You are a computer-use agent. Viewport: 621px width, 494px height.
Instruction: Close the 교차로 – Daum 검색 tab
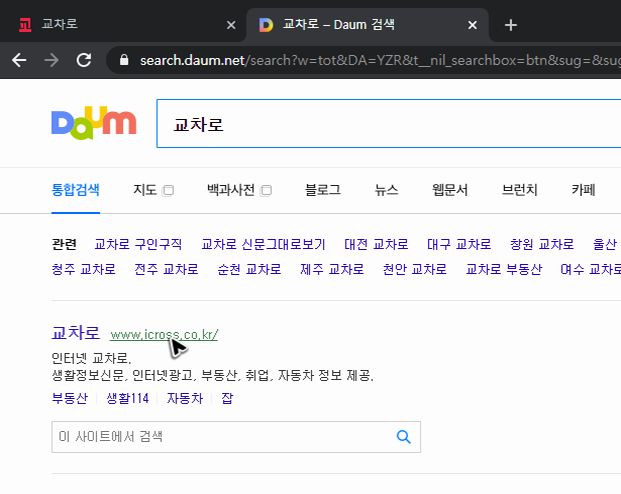pyautogui.click(x=472, y=25)
